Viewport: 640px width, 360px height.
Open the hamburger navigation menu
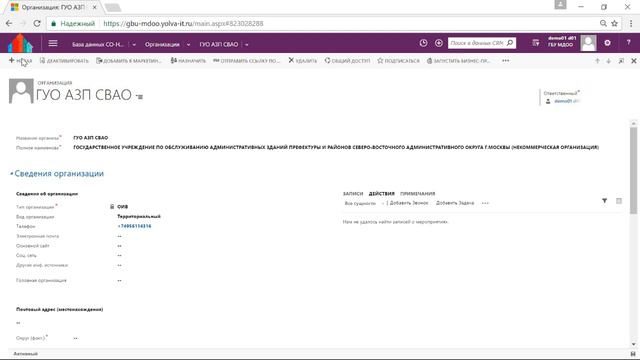point(53,43)
